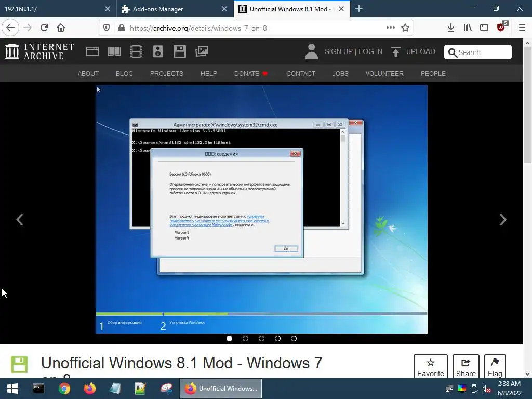
Task: Open the Texts book icon
Action: tap(114, 51)
